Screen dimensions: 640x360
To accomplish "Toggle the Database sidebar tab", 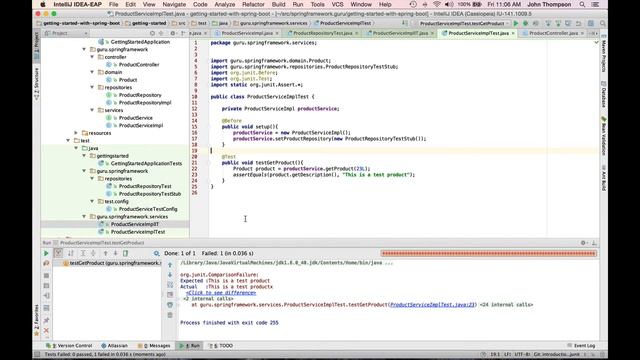I will tap(604, 94).
